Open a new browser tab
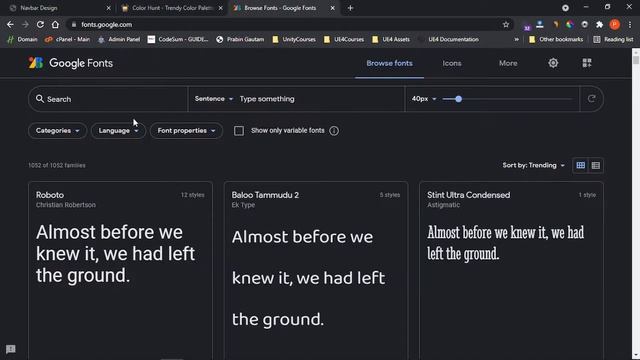This screenshot has width=640, height=360. point(350,8)
